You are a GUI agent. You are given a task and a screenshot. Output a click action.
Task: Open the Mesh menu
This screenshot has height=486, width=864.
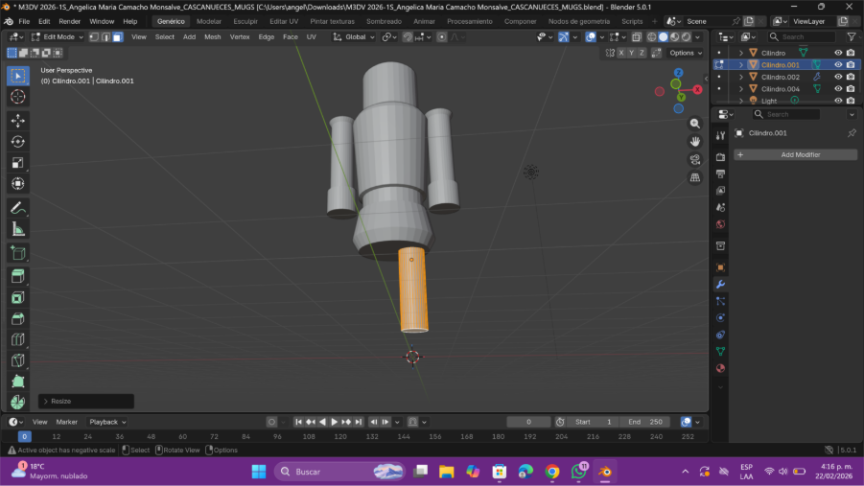click(x=213, y=37)
